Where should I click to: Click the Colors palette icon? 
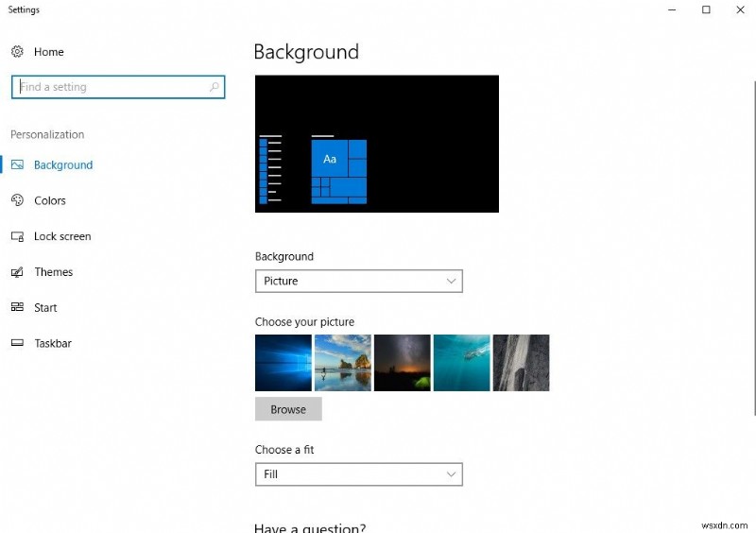pos(17,200)
